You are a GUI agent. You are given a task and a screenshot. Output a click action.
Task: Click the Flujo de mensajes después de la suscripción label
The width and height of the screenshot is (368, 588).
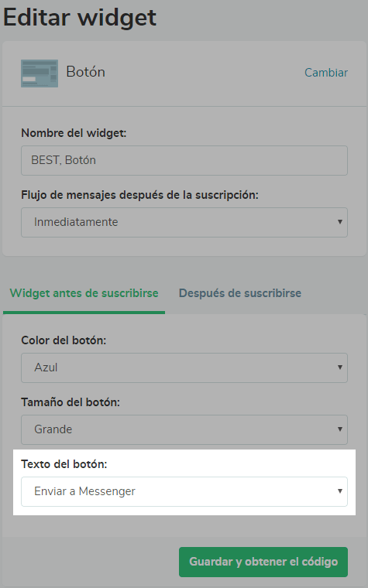click(139, 195)
